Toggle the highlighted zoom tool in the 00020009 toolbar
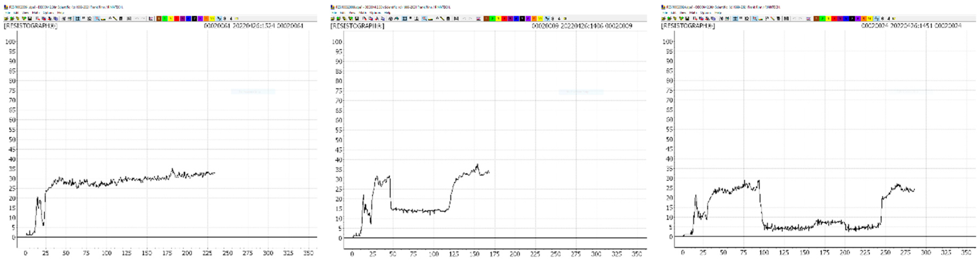Image resolution: width=980 pixels, height=262 pixels. (x=424, y=18)
